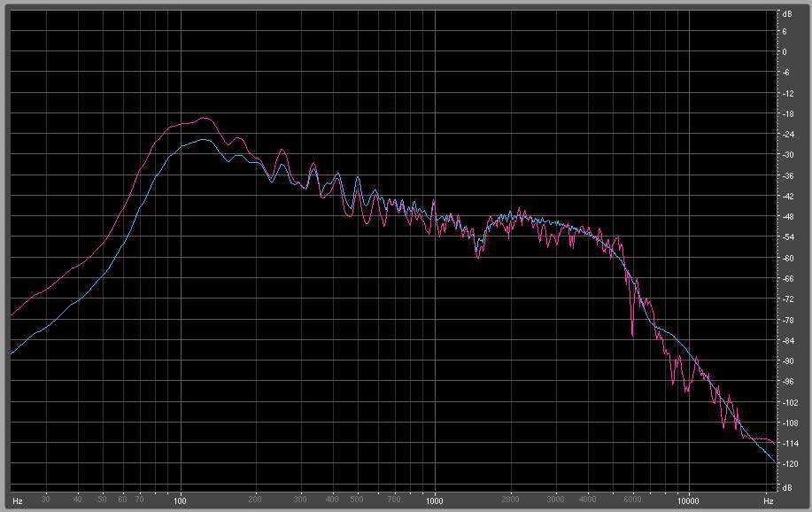Click the 10000 Hz frequency axis label

688,500
